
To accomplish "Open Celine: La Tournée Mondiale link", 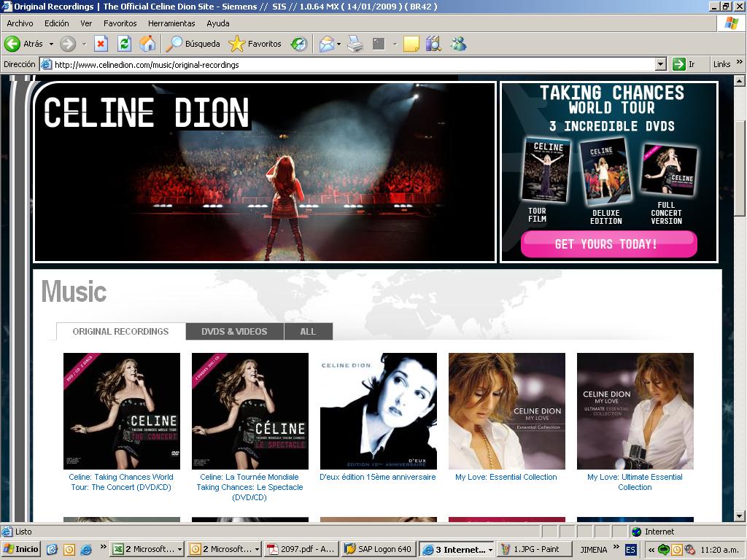I will (x=249, y=487).
